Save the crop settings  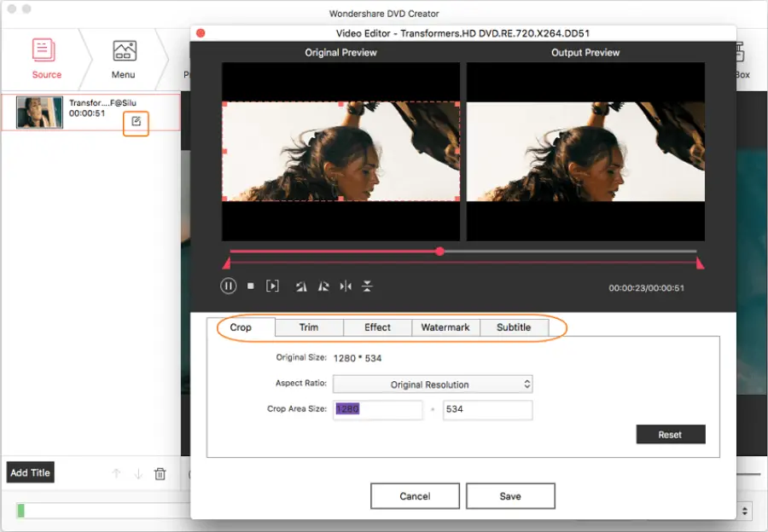tap(510, 495)
